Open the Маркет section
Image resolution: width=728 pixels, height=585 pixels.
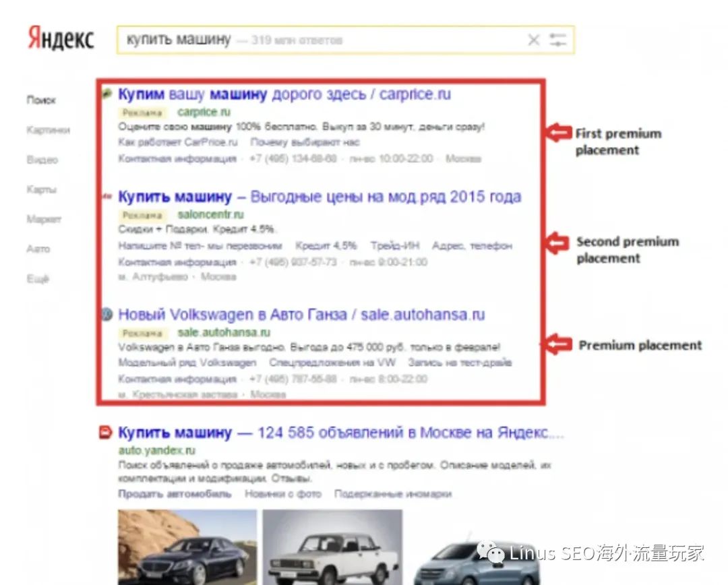(x=44, y=219)
